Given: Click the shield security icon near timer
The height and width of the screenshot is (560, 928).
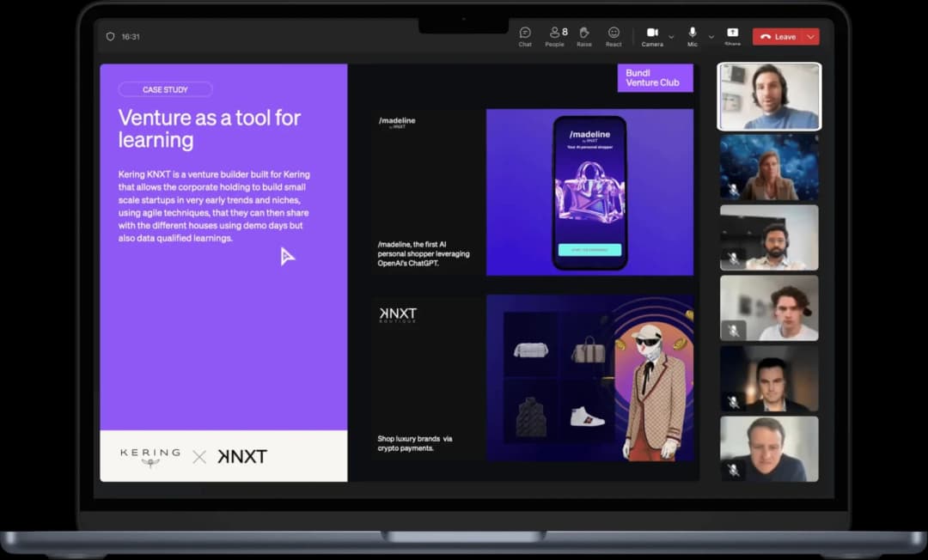Looking at the screenshot, I should 110,37.
